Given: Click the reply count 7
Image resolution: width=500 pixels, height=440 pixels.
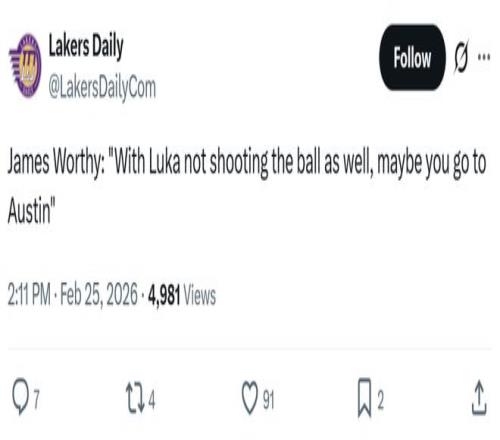Looking at the screenshot, I should click(36, 399).
